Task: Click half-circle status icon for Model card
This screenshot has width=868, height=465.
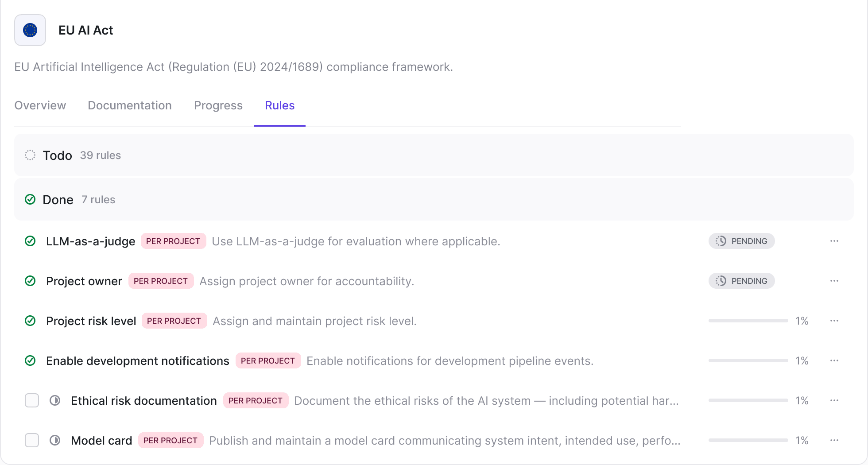Action: [x=55, y=440]
